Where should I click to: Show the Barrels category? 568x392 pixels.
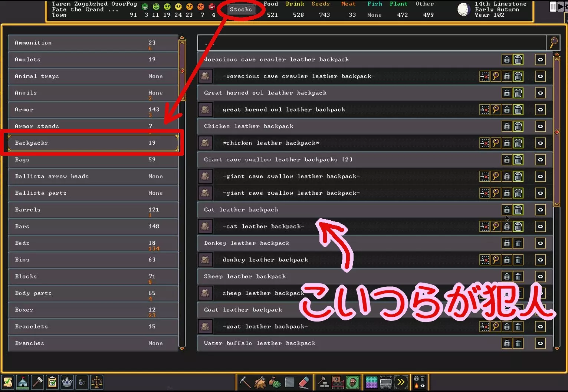click(93, 210)
